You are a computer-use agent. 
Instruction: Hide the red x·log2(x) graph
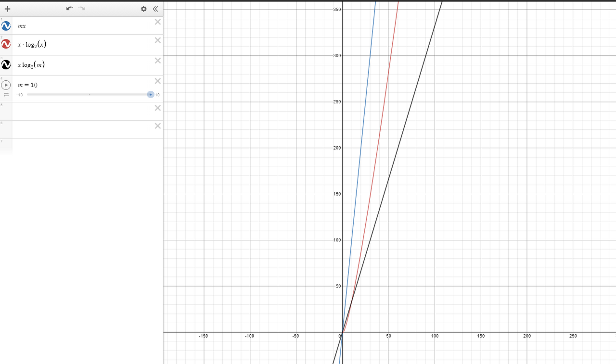pos(6,44)
